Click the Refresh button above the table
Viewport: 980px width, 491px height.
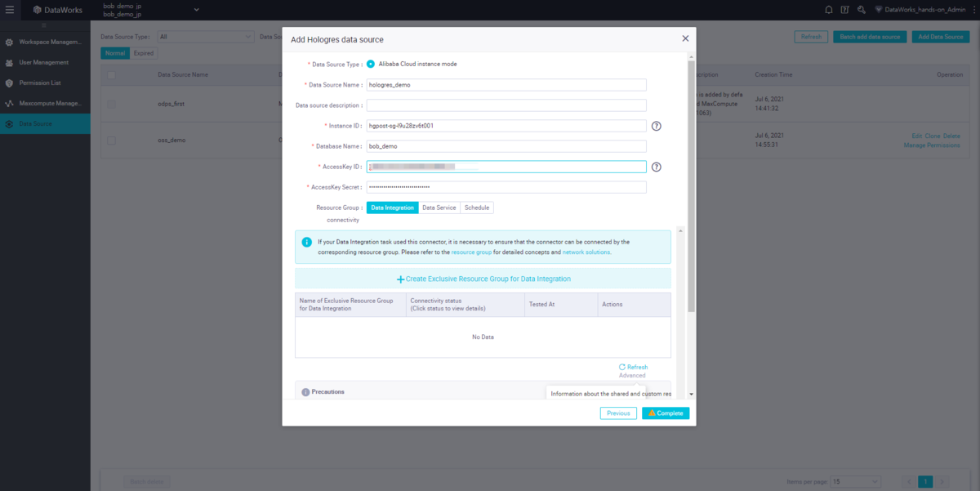(x=811, y=37)
